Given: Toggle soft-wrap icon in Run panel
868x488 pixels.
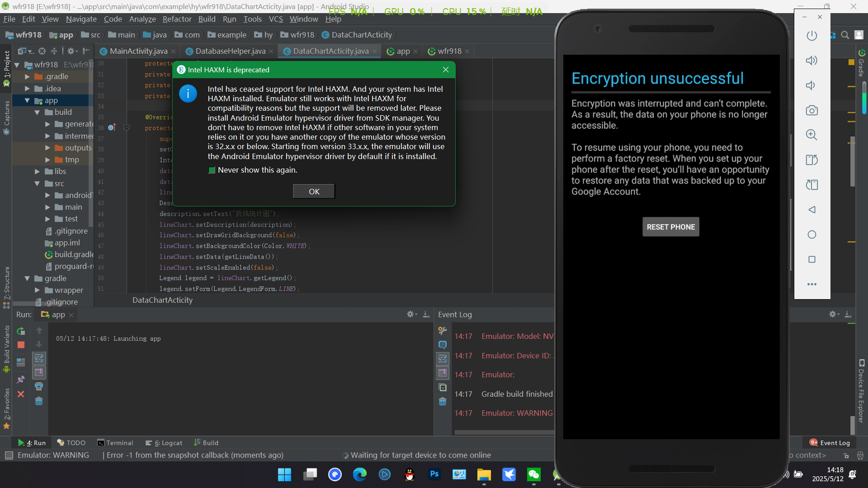Looking at the screenshot, I should [x=39, y=358].
